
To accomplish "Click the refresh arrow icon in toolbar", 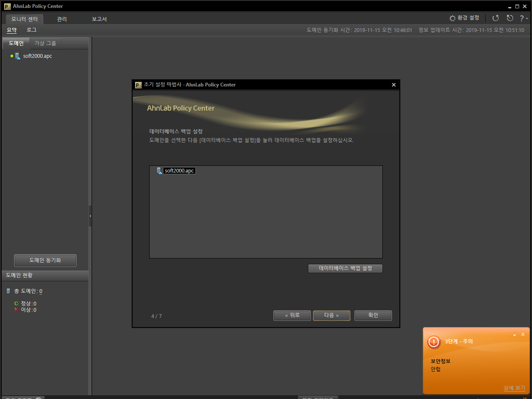I will [495, 18].
